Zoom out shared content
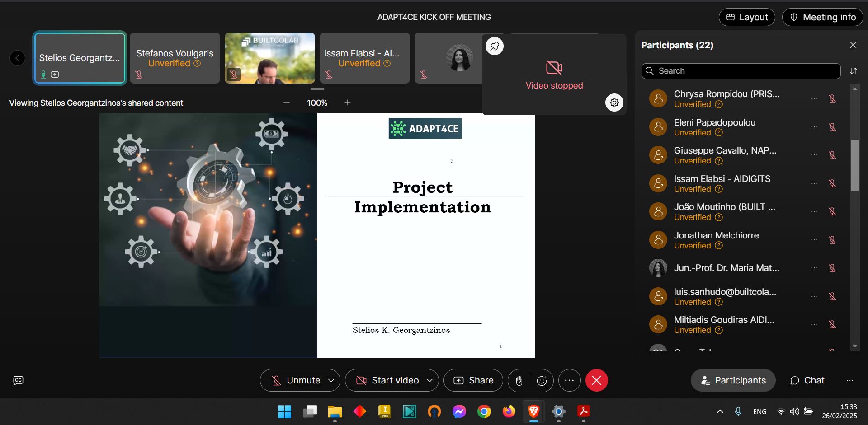This screenshot has width=868, height=425. pos(287,103)
